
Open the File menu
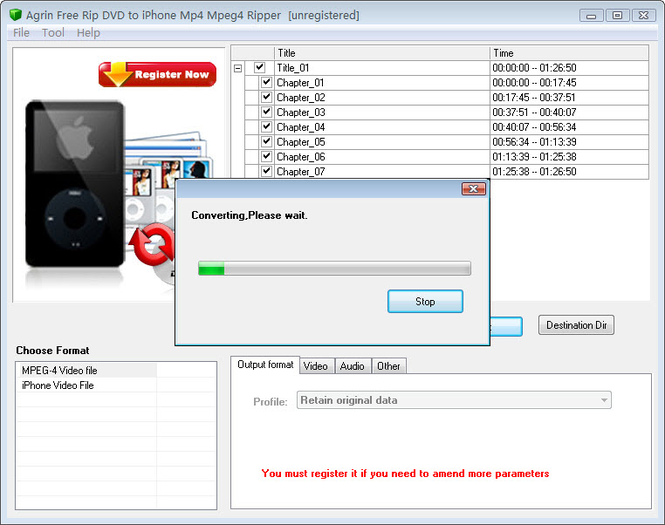pyautogui.click(x=21, y=33)
